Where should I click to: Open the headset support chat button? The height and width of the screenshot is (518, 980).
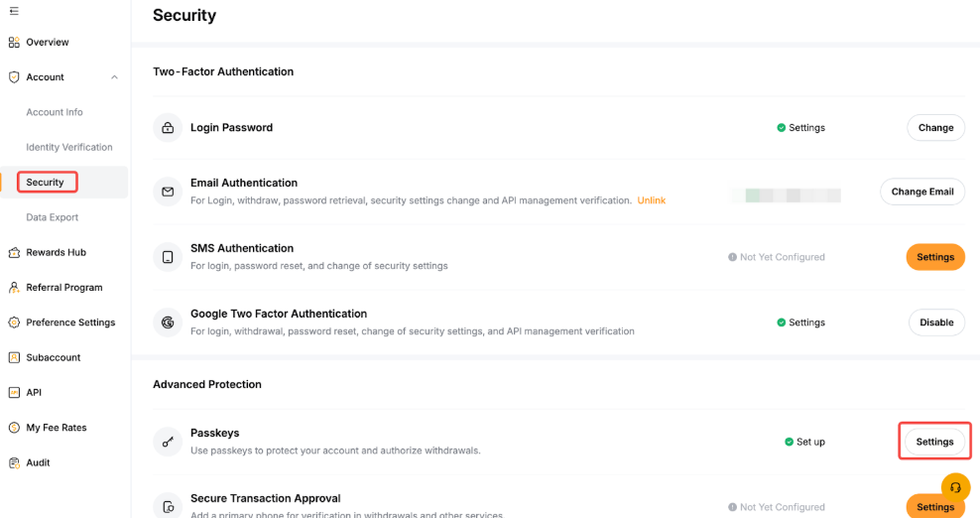click(x=955, y=487)
